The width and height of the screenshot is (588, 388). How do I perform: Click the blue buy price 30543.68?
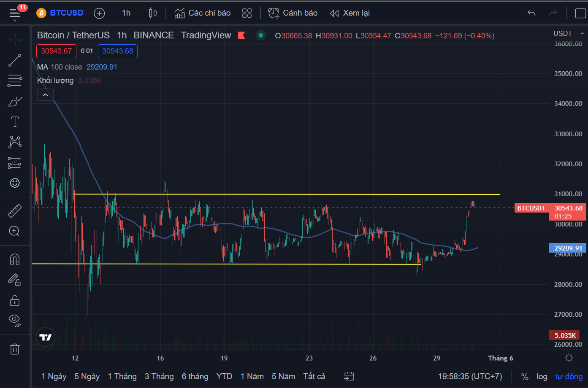click(x=118, y=51)
